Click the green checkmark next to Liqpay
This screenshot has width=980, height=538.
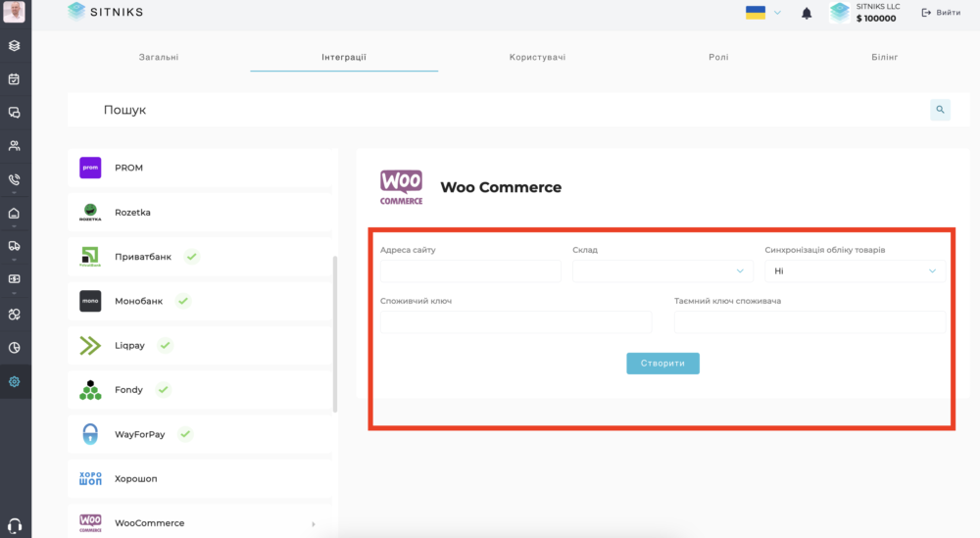[165, 345]
